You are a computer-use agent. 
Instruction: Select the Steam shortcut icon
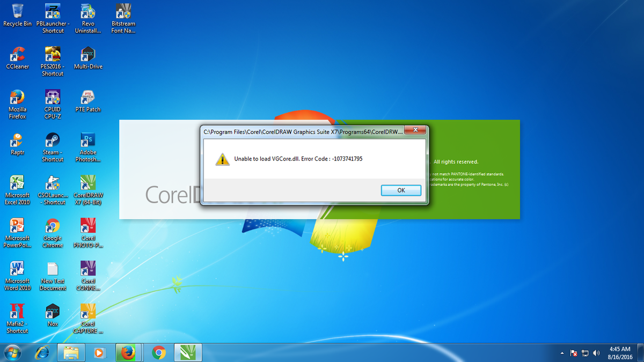[53, 146]
